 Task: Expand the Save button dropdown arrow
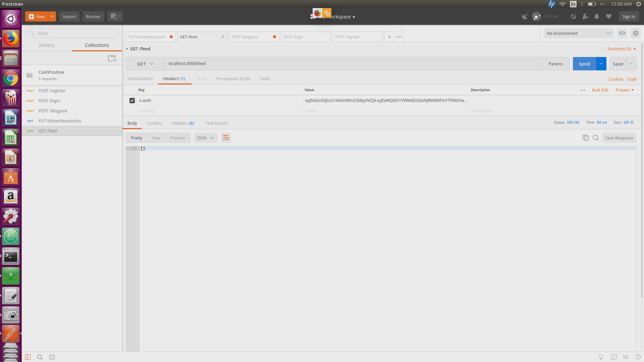point(631,64)
